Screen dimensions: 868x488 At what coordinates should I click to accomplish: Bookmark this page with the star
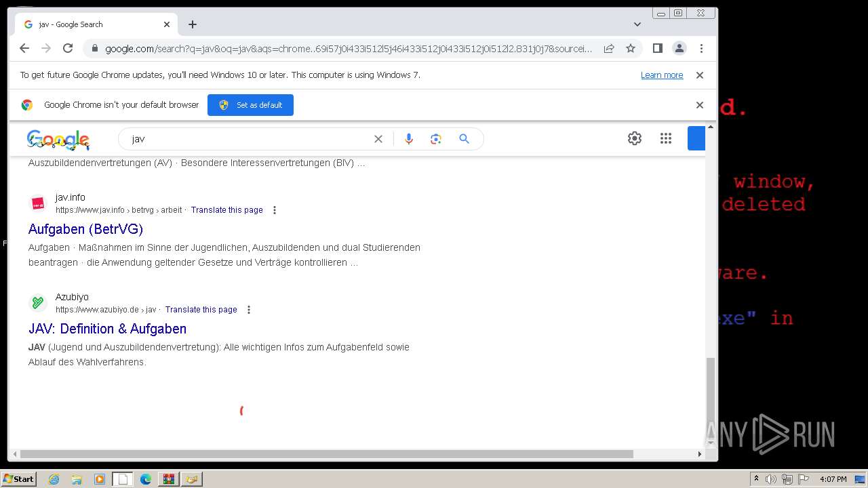631,48
